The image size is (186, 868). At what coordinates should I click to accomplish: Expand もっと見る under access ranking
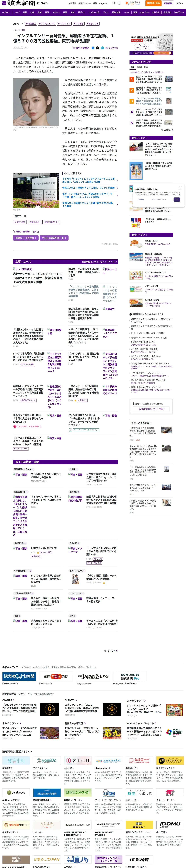click(x=167, y=130)
